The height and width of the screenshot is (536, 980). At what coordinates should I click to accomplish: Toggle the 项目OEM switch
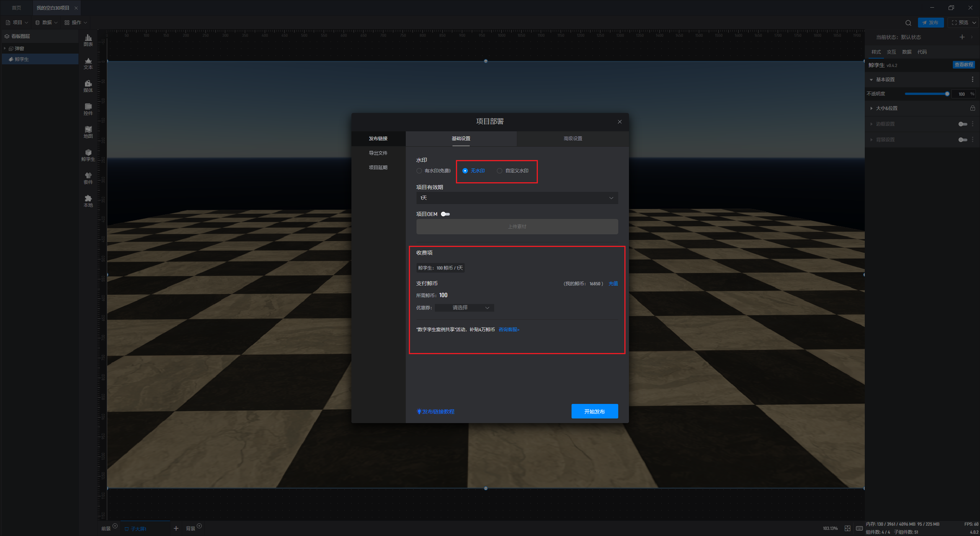point(445,214)
